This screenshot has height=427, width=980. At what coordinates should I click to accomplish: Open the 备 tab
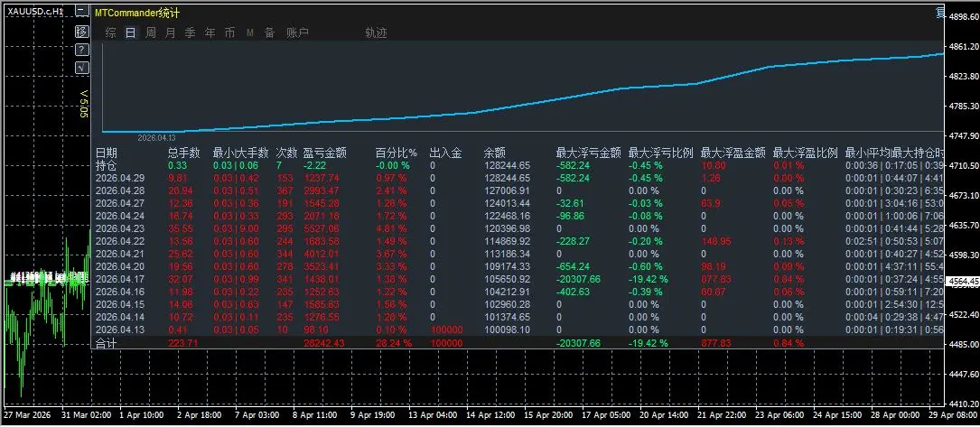[269, 33]
